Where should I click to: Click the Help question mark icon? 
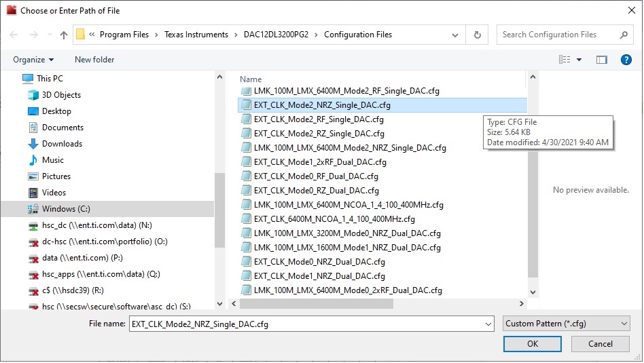click(626, 60)
